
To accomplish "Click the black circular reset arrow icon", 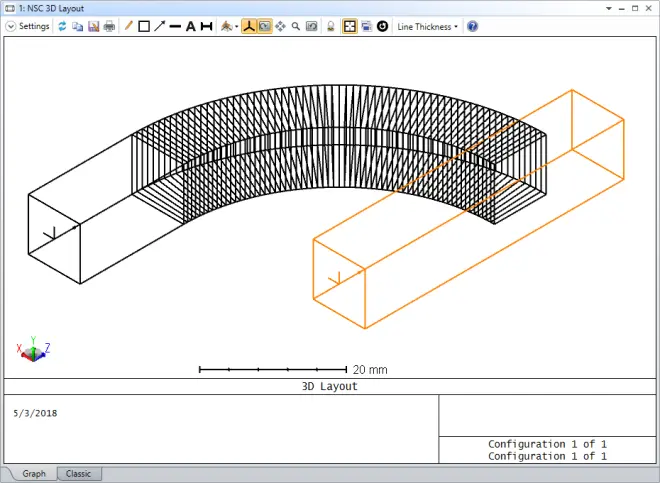I will pyautogui.click(x=382, y=27).
